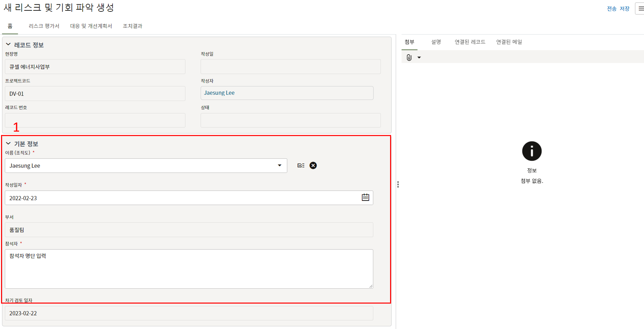Click into the 참석자 text area
This screenshot has width=644, height=329.
pos(189,269)
